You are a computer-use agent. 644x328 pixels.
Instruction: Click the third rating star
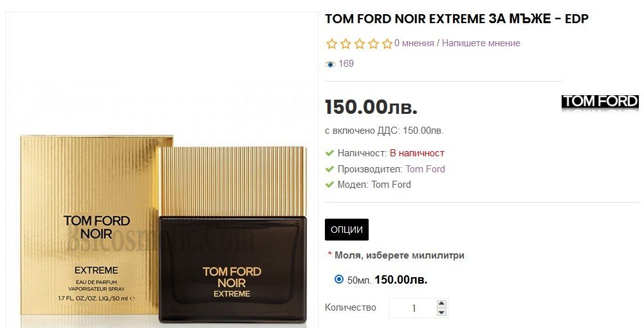(x=360, y=44)
